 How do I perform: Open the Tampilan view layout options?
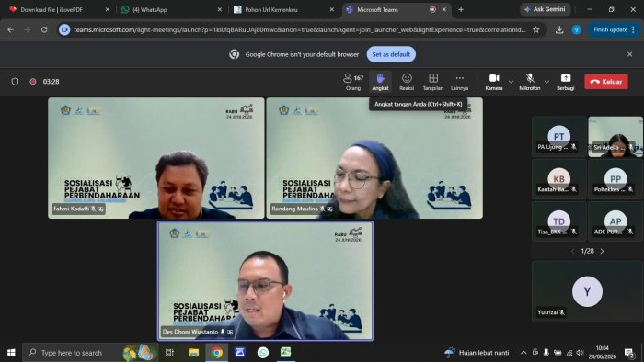click(433, 82)
